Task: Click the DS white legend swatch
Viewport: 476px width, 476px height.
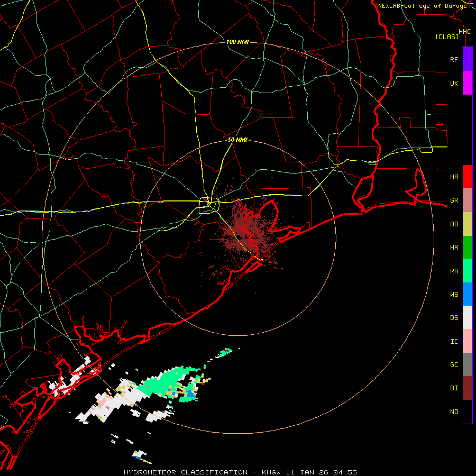Action: click(x=467, y=317)
